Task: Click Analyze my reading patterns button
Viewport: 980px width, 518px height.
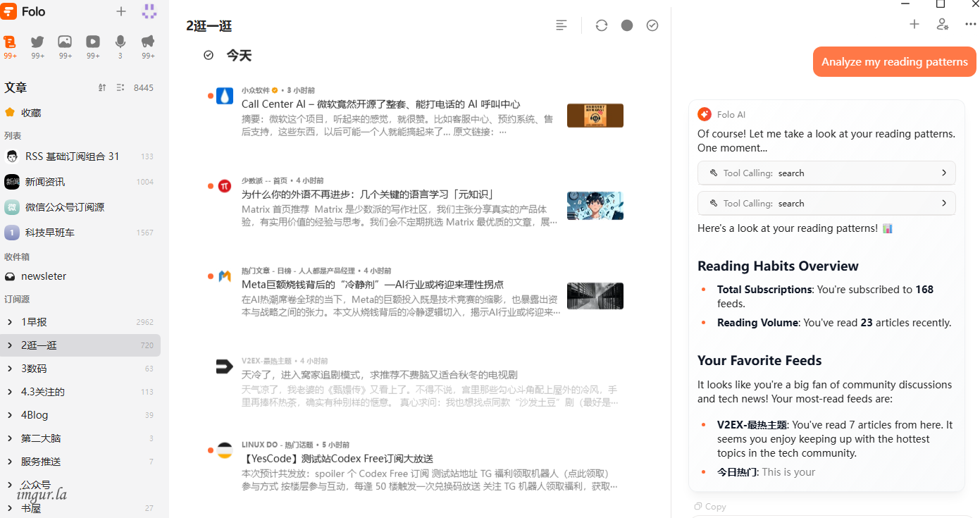Action: click(894, 62)
